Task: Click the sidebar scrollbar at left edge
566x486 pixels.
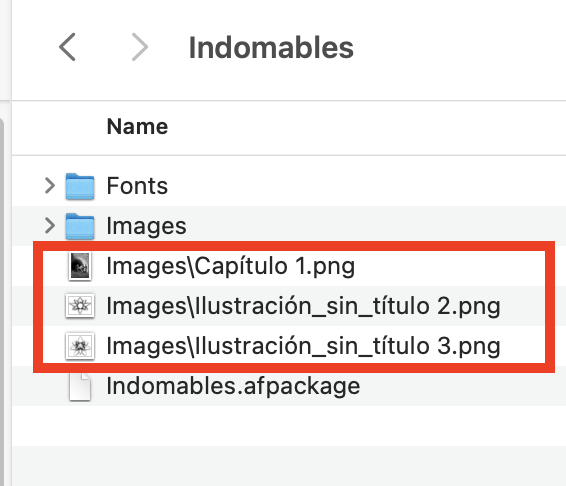Action: (2, 300)
